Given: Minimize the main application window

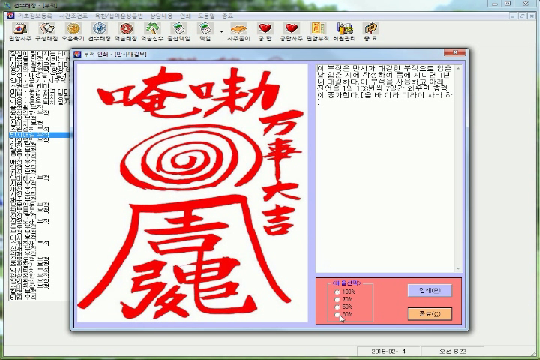Looking at the screenshot, I should (495, 4).
